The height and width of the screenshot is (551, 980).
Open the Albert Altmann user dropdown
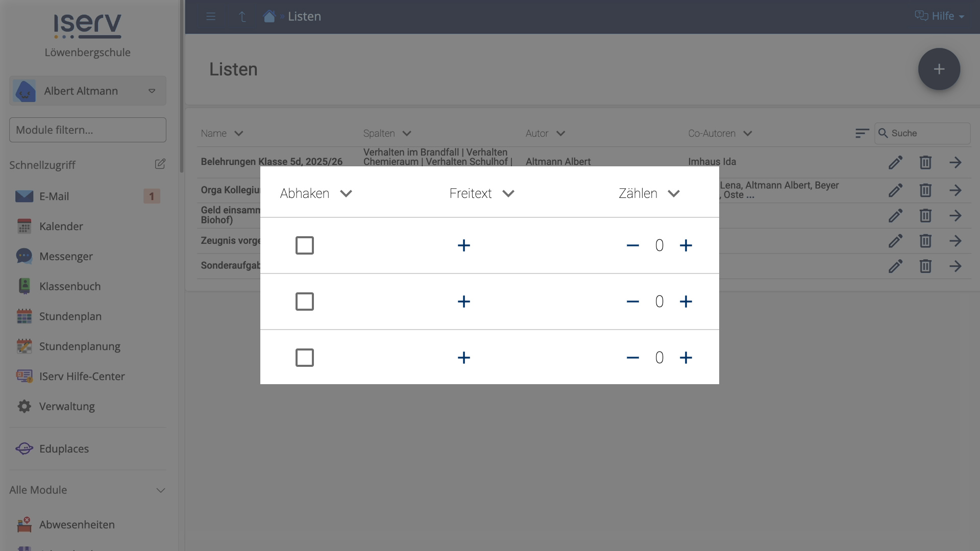(x=88, y=91)
